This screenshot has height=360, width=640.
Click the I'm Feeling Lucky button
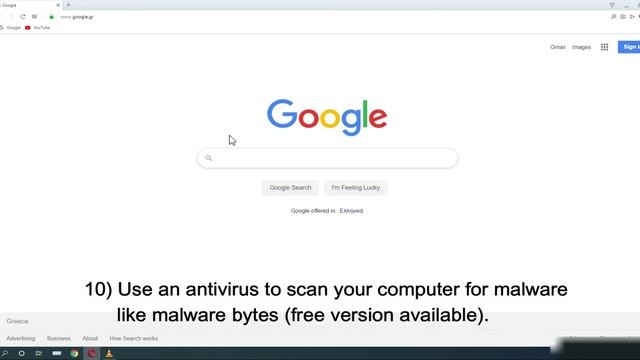tap(356, 188)
